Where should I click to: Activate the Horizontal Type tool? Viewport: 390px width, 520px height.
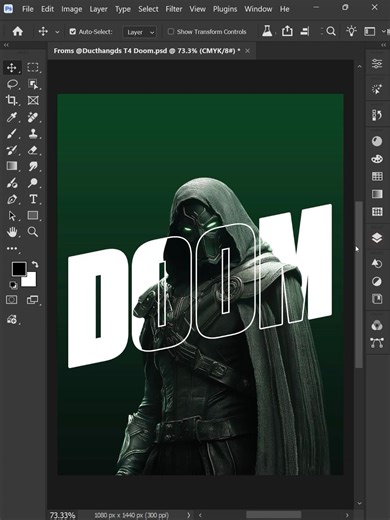click(33, 199)
